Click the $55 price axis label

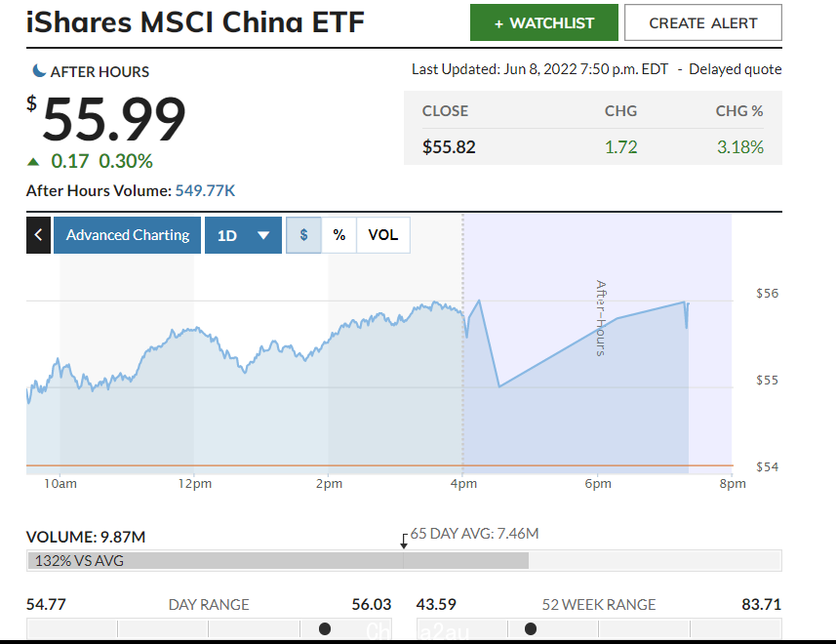[x=767, y=381]
